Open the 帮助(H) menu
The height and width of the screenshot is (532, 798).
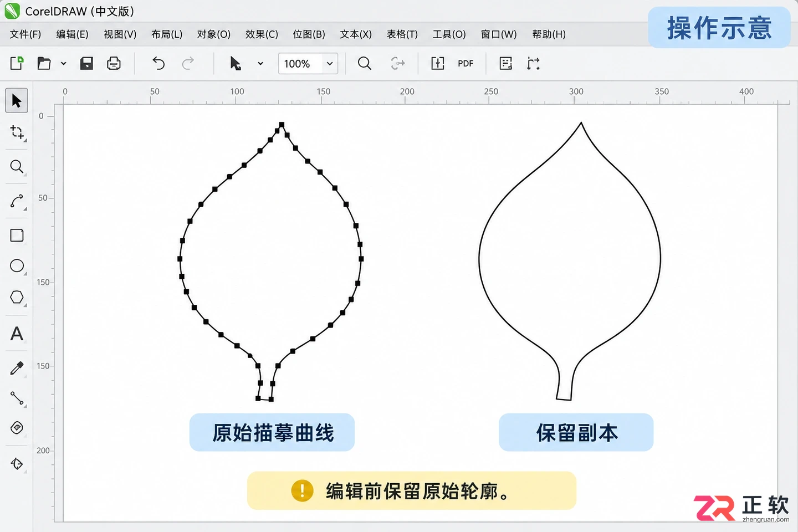tap(549, 34)
